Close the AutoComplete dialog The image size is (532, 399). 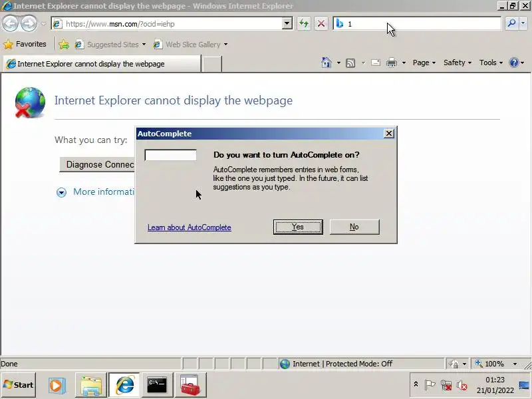coord(389,134)
